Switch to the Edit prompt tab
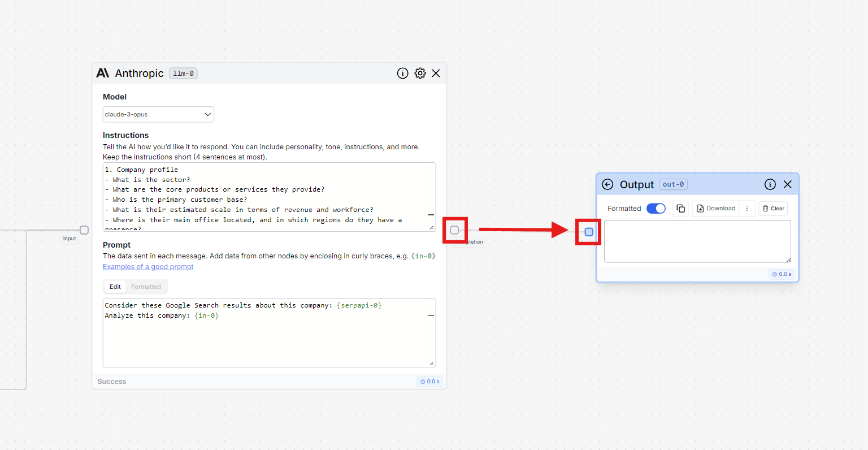 click(x=115, y=287)
